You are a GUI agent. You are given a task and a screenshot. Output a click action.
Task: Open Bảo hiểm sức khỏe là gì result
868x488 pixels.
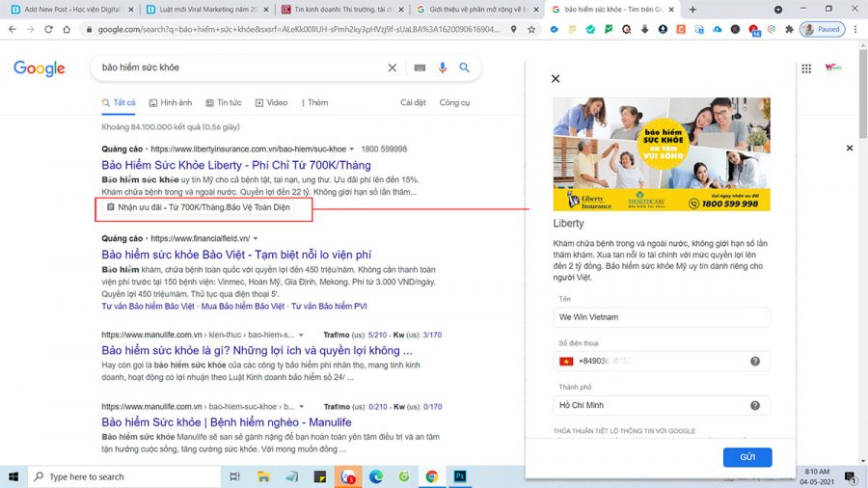point(257,350)
